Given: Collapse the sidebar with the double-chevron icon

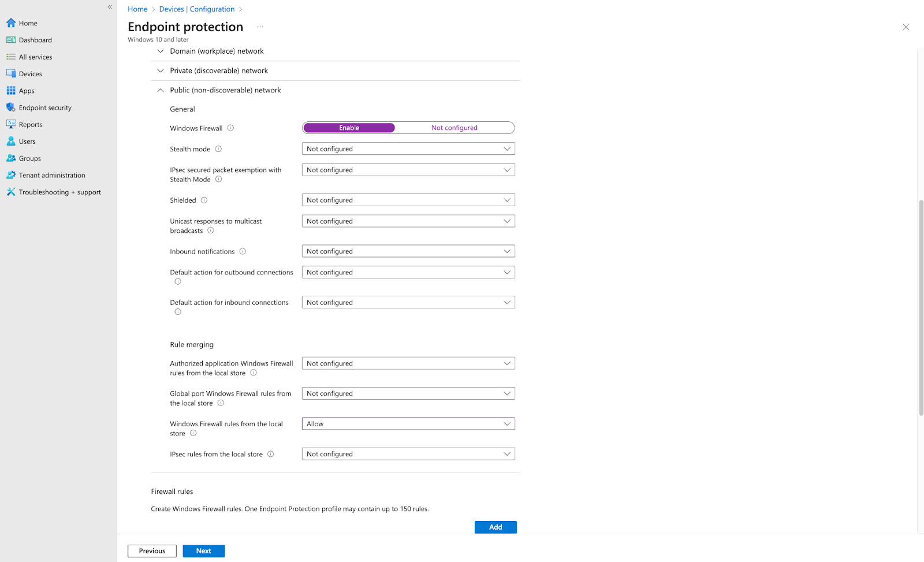Looking at the screenshot, I should pyautogui.click(x=110, y=7).
